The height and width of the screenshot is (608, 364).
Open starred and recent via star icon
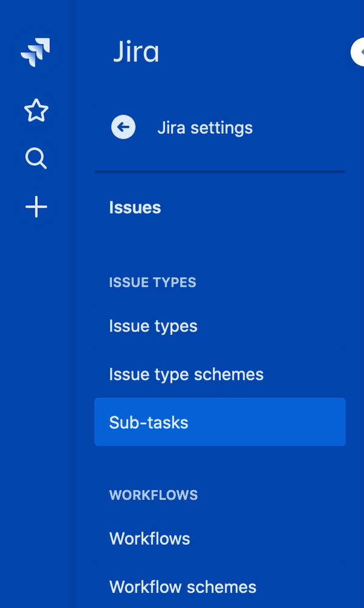[36, 111]
